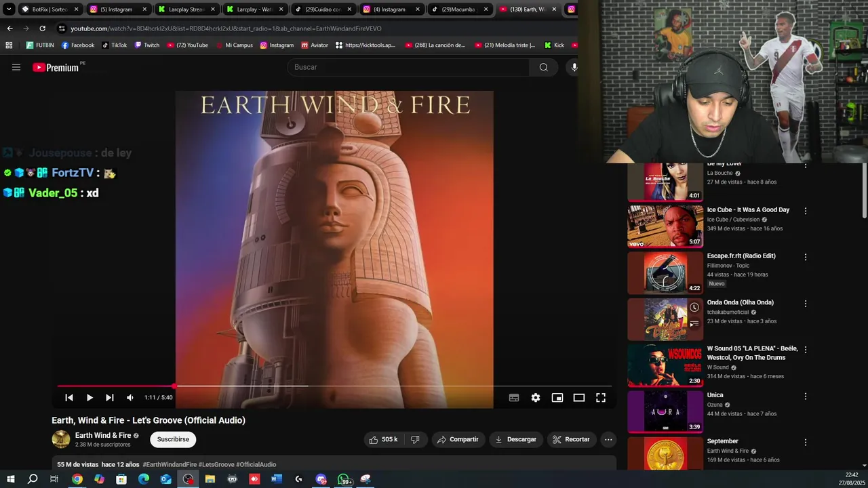Viewport: 868px width, 488px height.
Task: Go to the previous video
Action: click(x=69, y=398)
